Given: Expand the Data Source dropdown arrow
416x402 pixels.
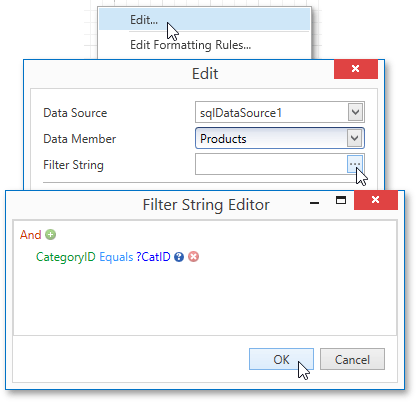Looking at the screenshot, I should (x=355, y=112).
